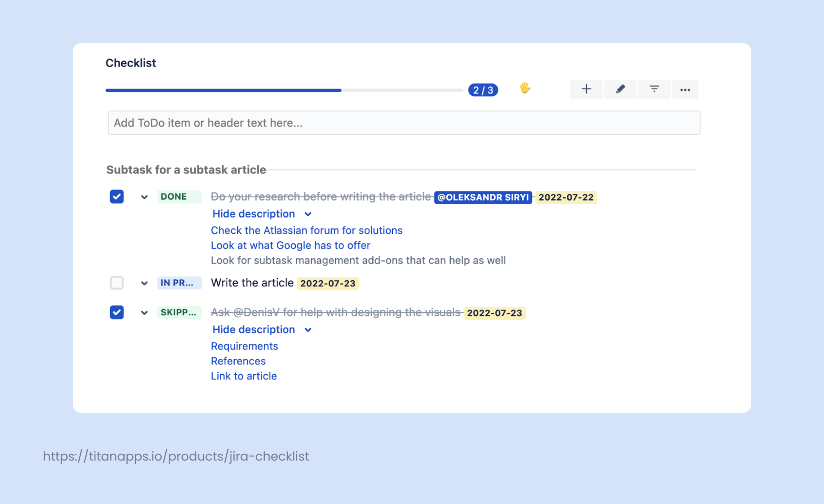Select the @OLEKSANDR SIRYI assignee tag
This screenshot has height=504, width=824.
pos(482,197)
